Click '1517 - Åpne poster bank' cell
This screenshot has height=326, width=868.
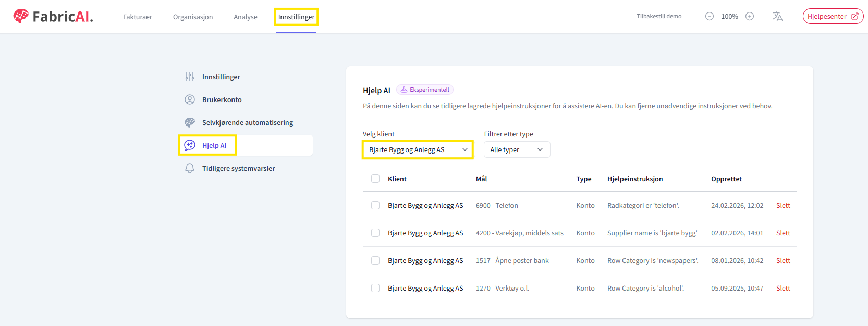coord(512,260)
